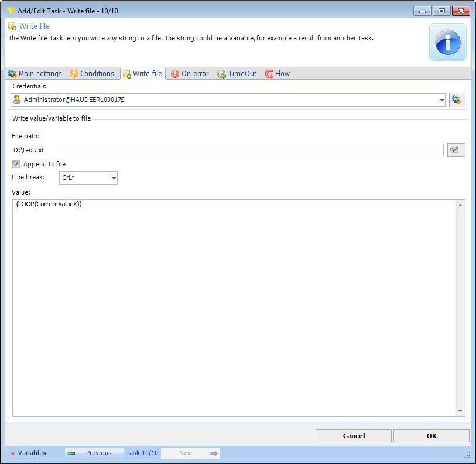The image size is (476, 464).
Task: Open the Line break CrLf dropdown
Action: pos(113,178)
